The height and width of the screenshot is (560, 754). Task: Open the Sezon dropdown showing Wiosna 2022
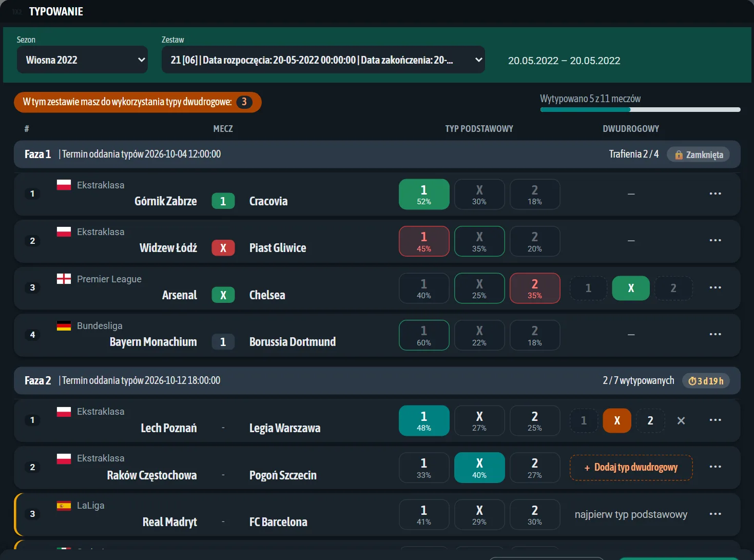[82, 60]
